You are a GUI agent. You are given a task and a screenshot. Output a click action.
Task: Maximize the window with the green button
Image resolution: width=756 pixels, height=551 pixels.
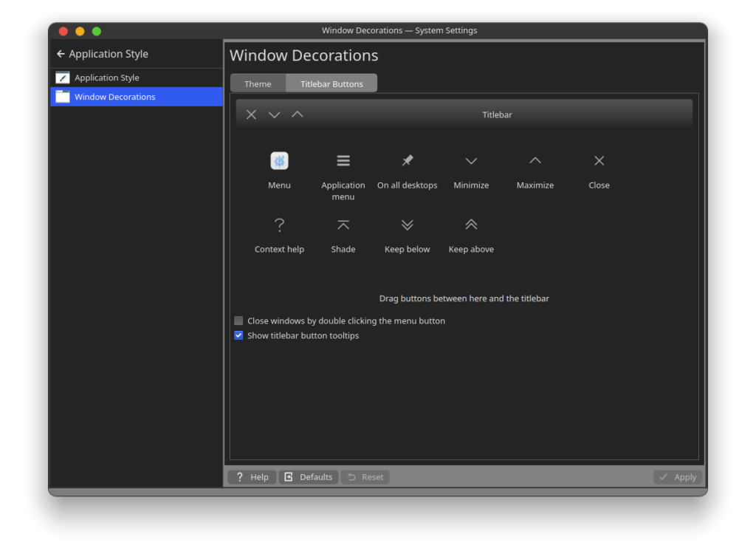tap(97, 31)
